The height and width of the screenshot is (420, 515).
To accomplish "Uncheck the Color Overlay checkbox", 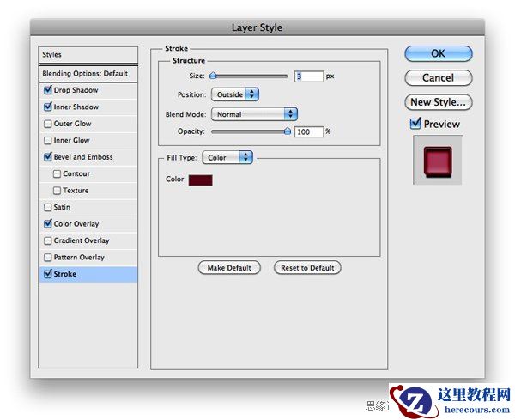I will point(48,223).
